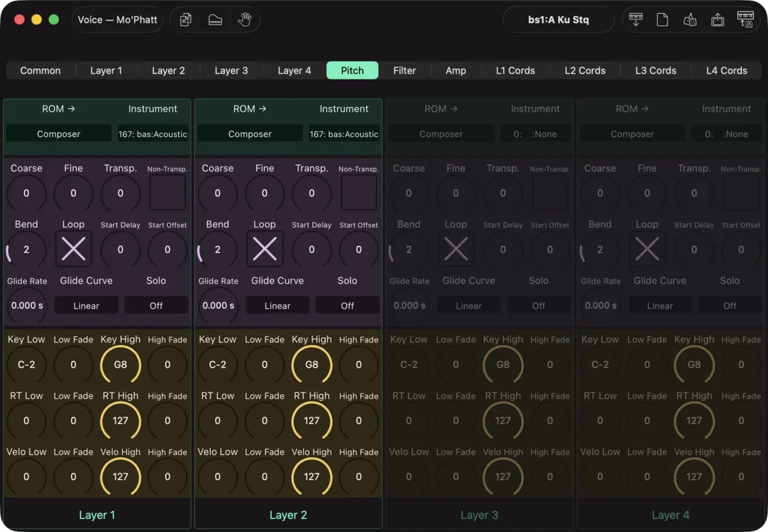Switch to the Amp tab
This screenshot has width=768, height=532.
tap(456, 70)
